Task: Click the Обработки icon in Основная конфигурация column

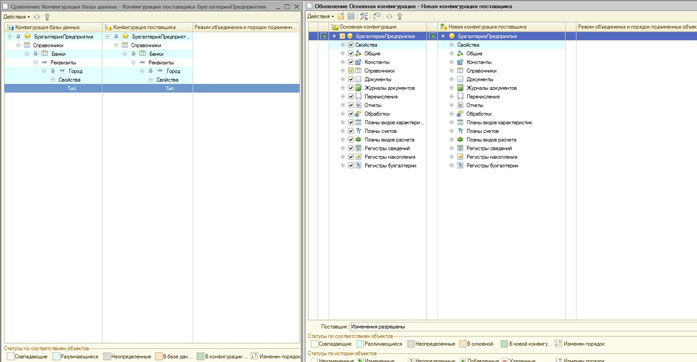Action: click(358, 113)
